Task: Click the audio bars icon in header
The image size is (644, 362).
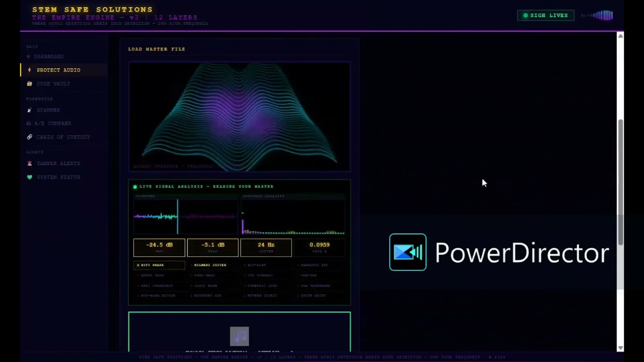Action: click(597, 15)
